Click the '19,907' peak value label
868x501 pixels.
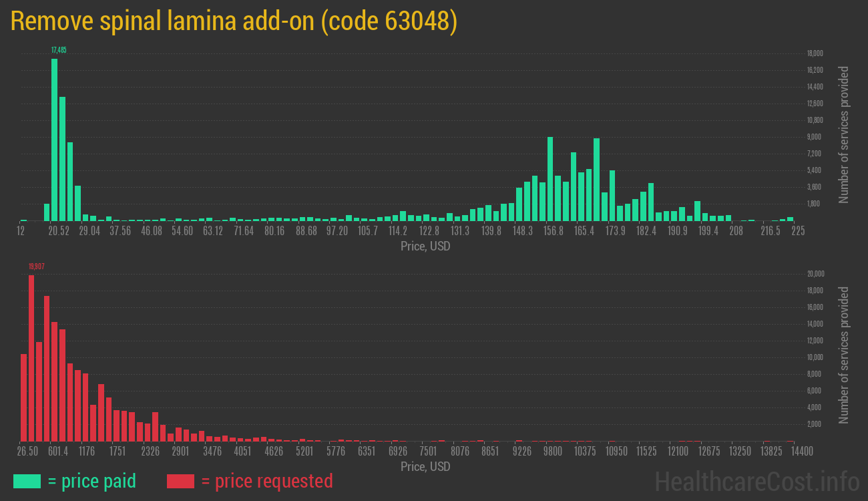click(x=36, y=266)
